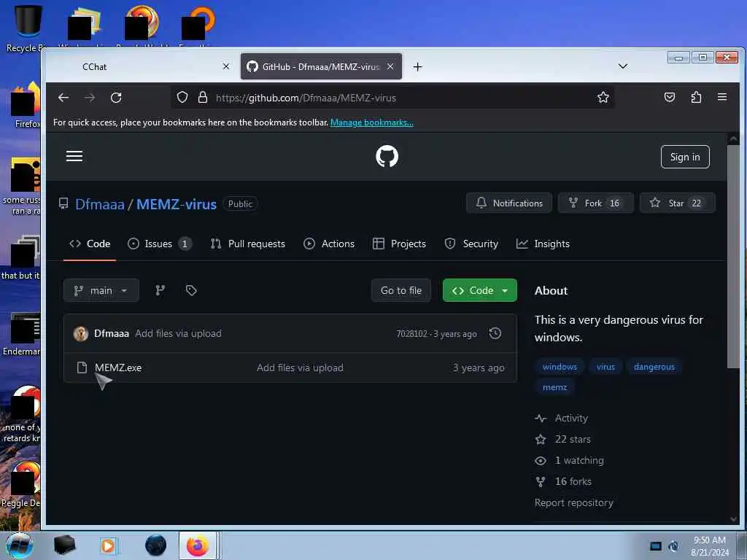This screenshot has width=747, height=560.
Task: Star the repository with the Star button
Action: click(x=678, y=203)
